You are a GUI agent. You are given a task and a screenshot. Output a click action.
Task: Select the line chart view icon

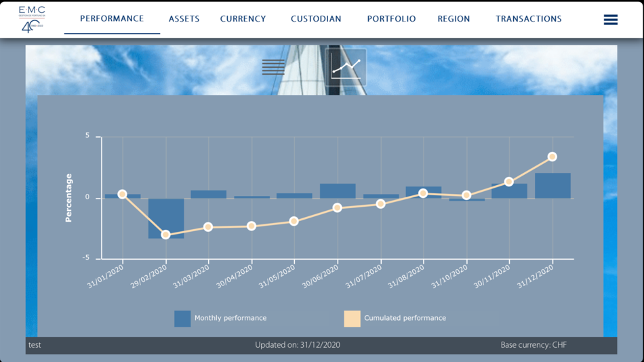[346, 67]
